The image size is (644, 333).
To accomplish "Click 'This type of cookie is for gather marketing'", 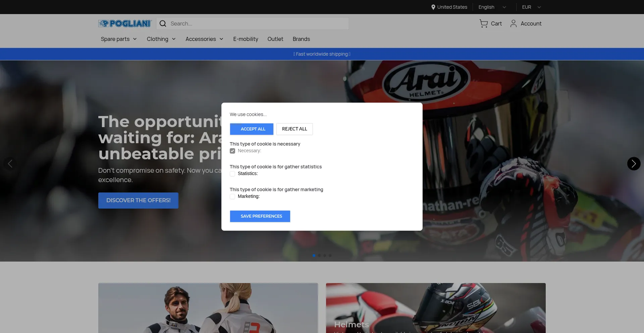I will [276, 189].
